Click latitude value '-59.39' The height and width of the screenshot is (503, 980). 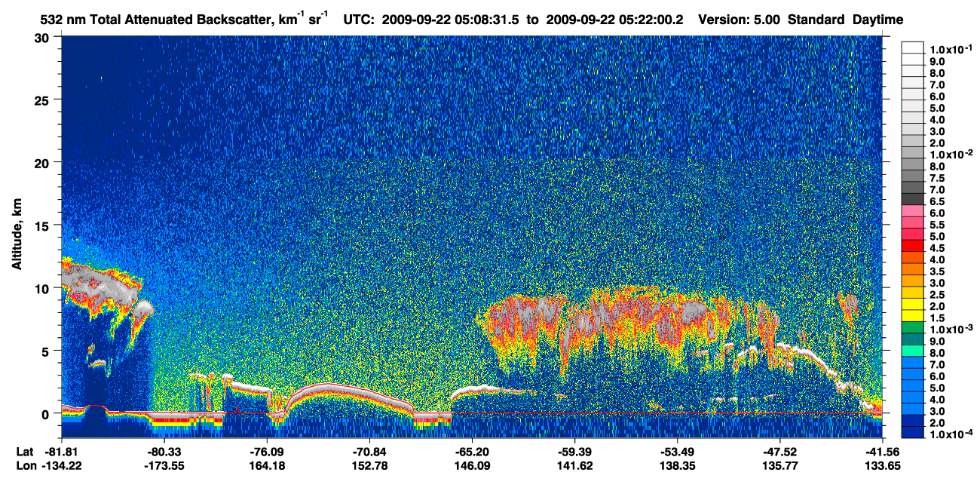pos(574,452)
